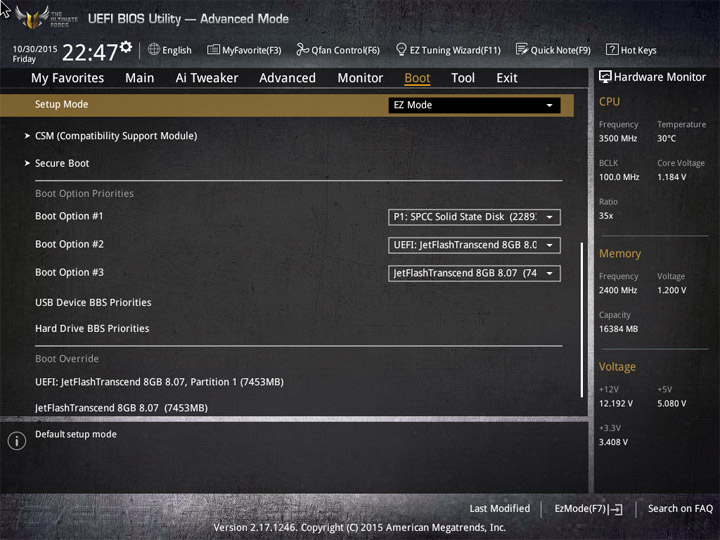This screenshot has width=720, height=540.
Task: Click the Hot Keys question mark icon
Action: tap(612, 49)
